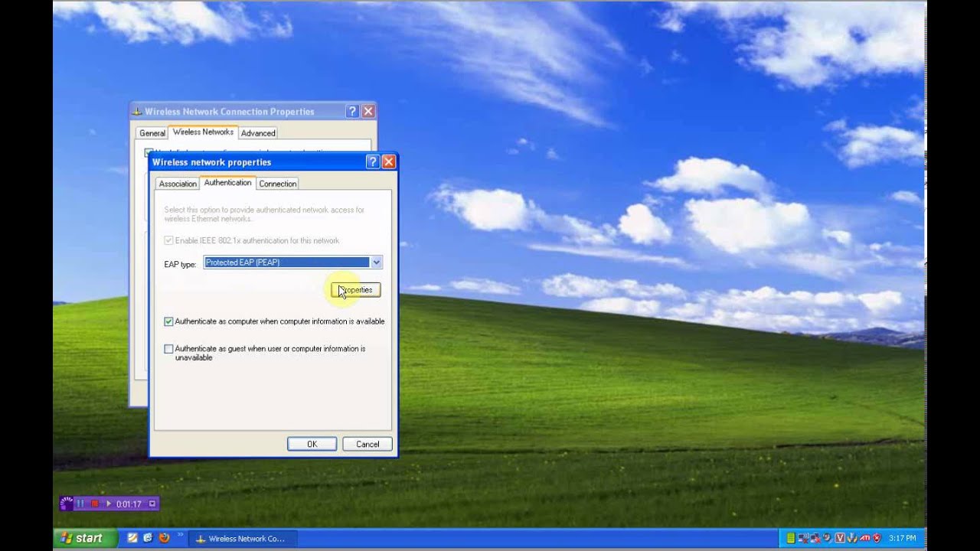Click the purple recorder logo icon
This screenshot has height=551, width=980.
67,504
